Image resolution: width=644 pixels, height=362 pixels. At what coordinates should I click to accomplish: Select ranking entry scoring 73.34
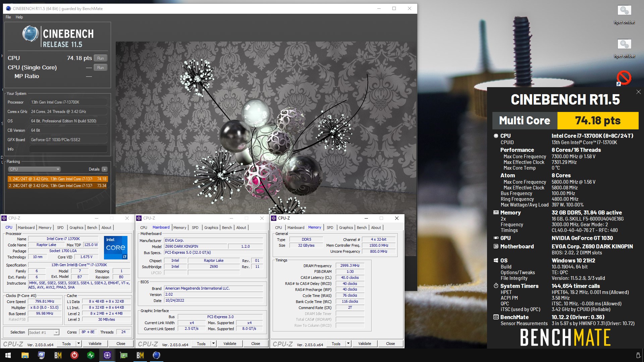58,186
